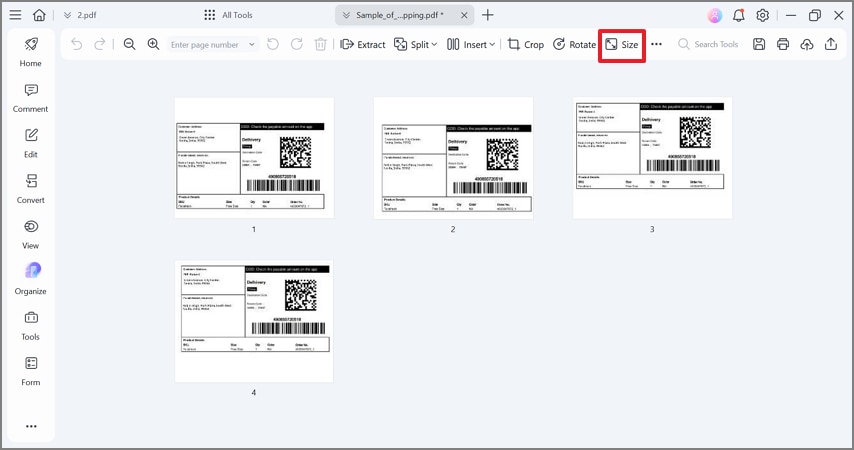Screen dimensions: 854x450
Task: Open the View tool in sidebar
Action: (x=30, y=235)
